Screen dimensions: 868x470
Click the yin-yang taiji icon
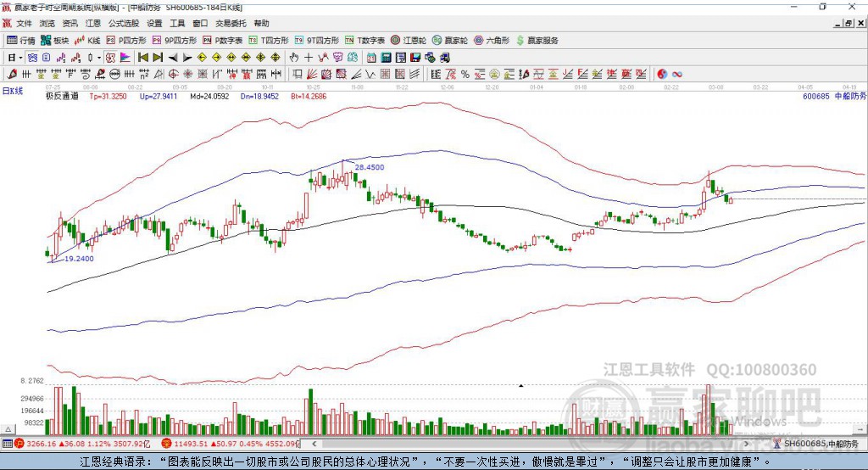(x=662, y=75)
